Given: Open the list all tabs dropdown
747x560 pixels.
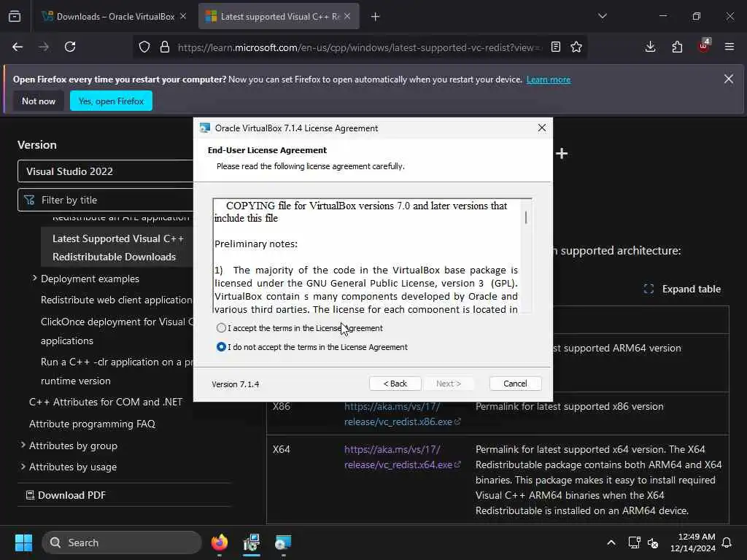Looking at the screenshot, I should click(x=602, y=16).
